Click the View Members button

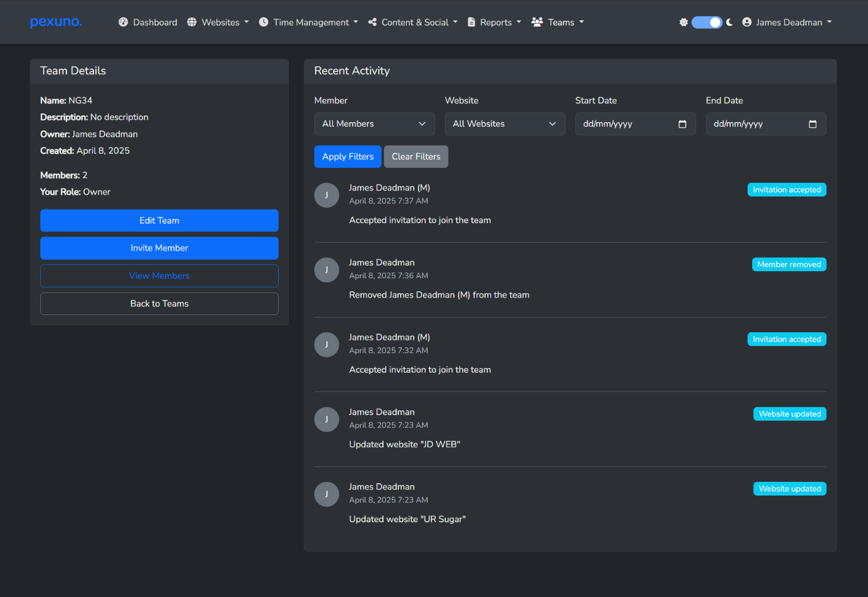(159, 276)
